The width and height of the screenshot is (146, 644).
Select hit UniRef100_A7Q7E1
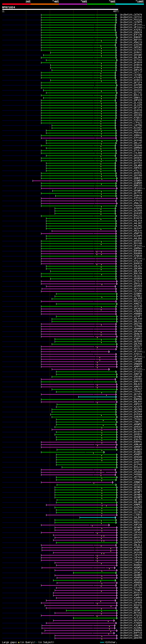click(131, 30)
